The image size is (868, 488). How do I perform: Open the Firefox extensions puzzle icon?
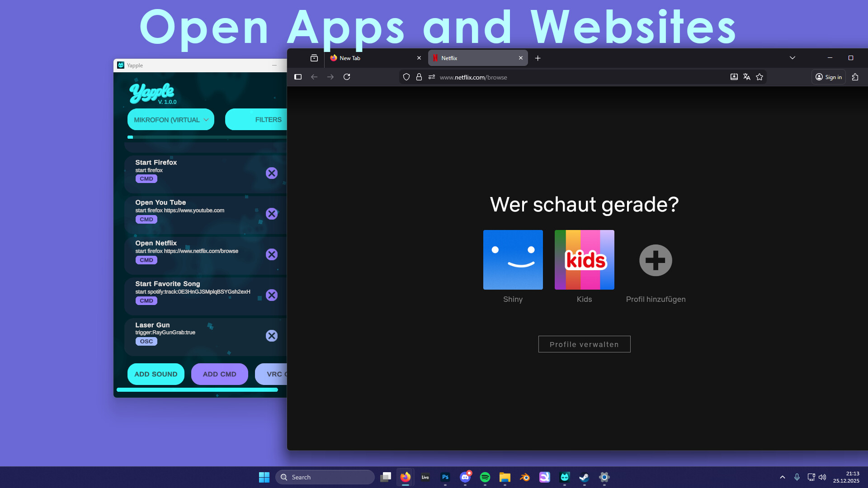[x=855, y=77]
